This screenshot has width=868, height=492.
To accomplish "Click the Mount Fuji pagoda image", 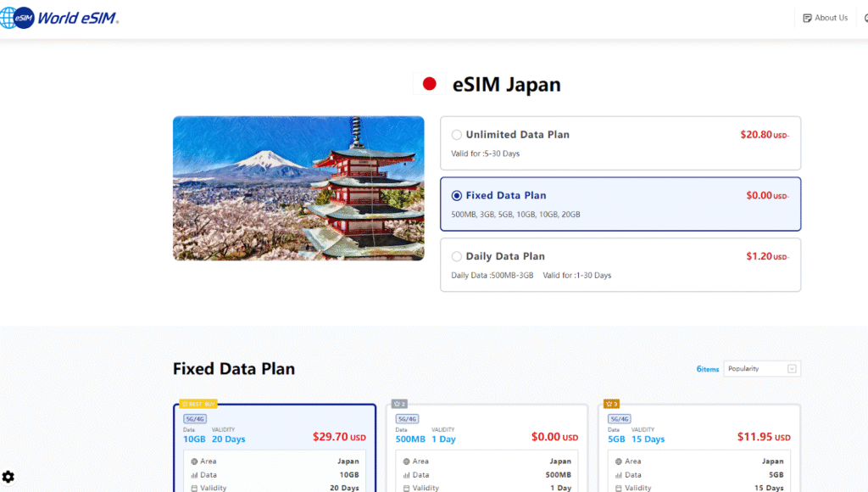I will pyautogui.click(x=298, y=188).
